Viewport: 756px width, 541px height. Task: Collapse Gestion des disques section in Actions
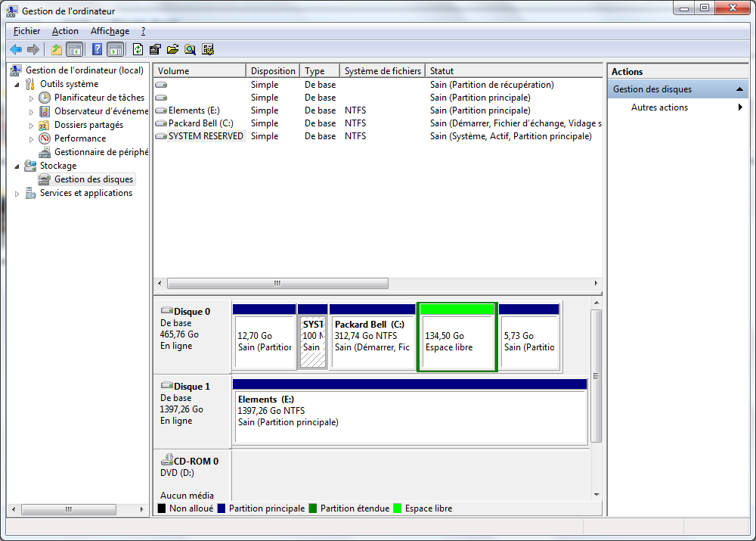739,89
